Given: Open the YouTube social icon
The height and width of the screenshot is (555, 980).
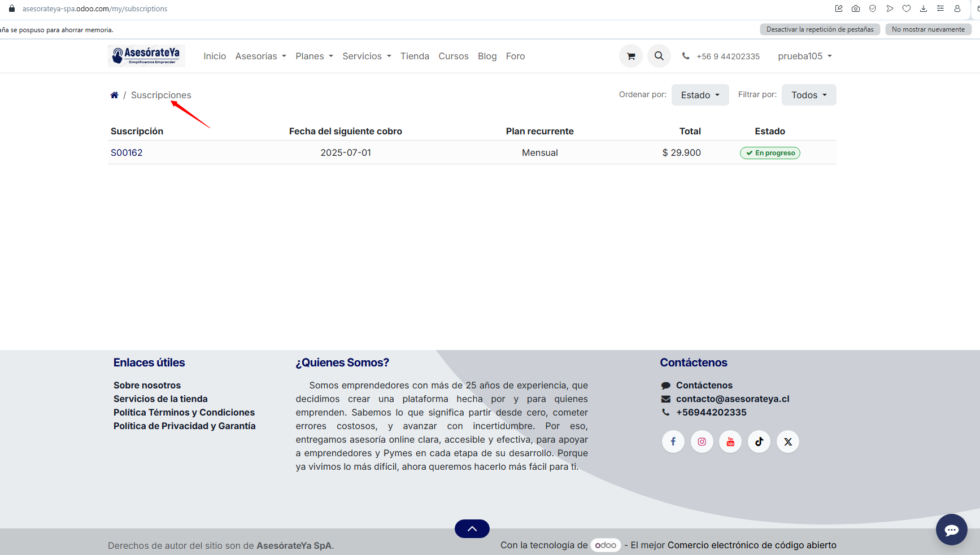Looking at the screenshot, I should click(x=730, y=442).
